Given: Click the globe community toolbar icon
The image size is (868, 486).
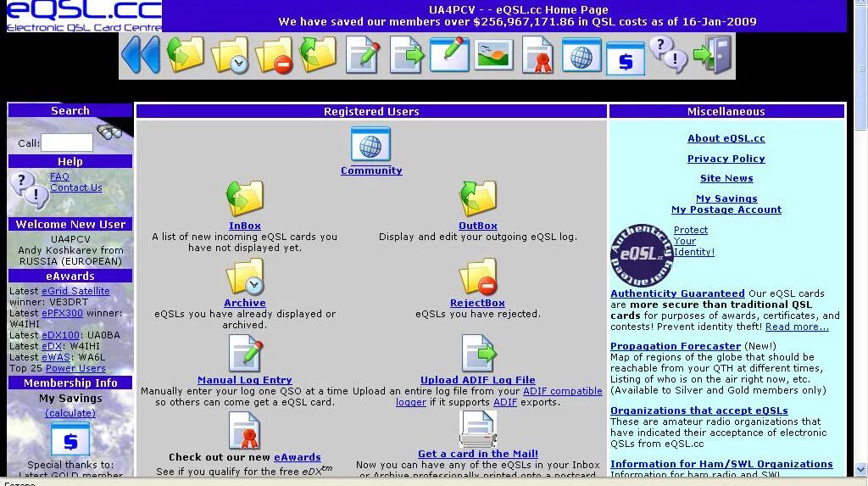Looking at the screenshot, I should [581, 55].
